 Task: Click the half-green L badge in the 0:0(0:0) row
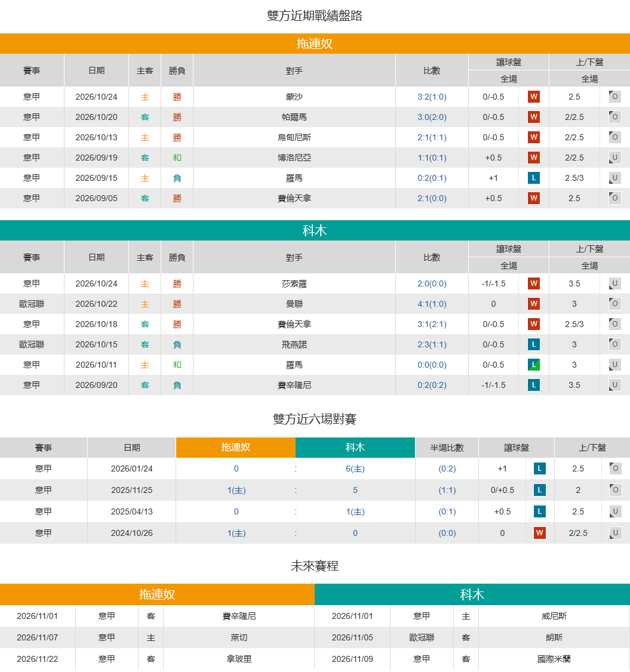pyautogui.click(x=533, y=365)
